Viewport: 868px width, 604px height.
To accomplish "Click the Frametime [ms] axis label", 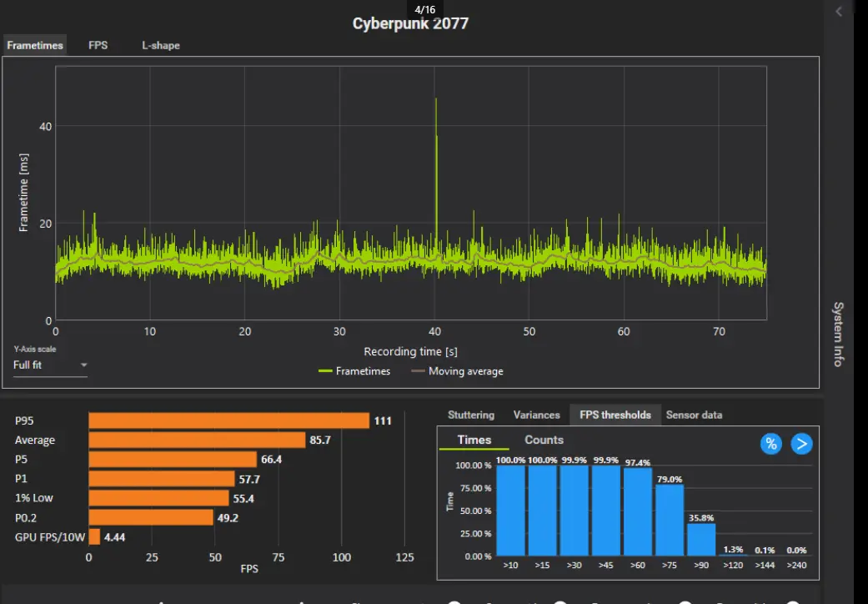I will 23,193.
